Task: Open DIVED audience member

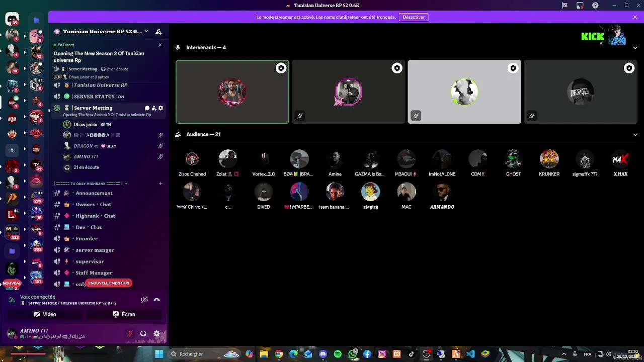Action: 264,197
